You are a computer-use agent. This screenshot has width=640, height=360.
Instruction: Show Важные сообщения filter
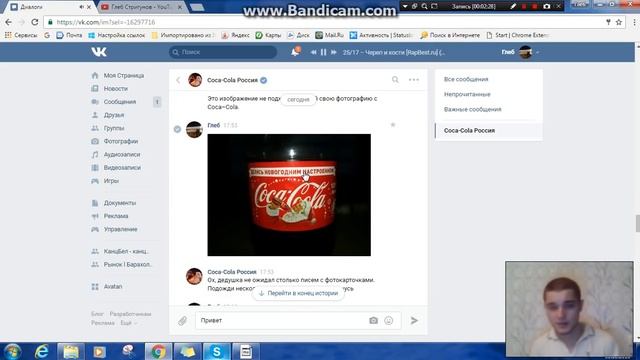(x=472, y=109)
